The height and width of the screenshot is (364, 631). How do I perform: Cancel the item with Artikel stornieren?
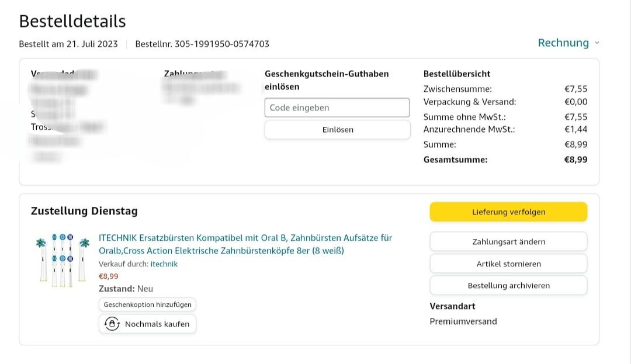tap(508, 264)
